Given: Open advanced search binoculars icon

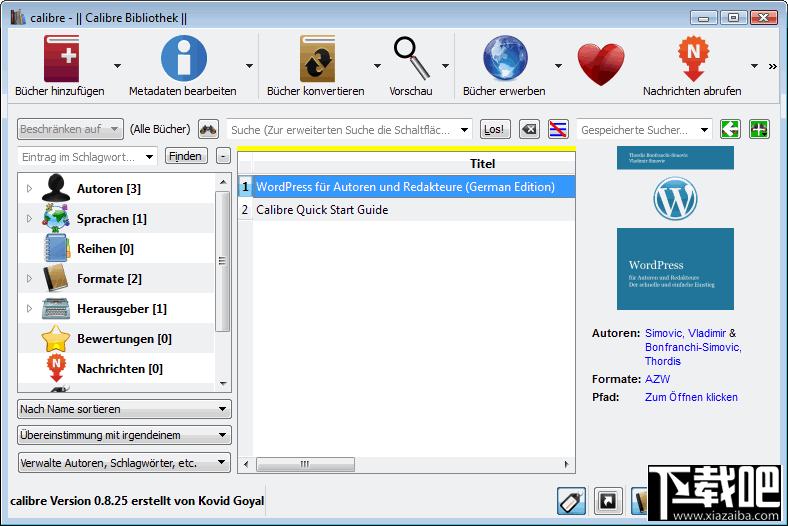Looking at the screenshot, I should (208, 130).
